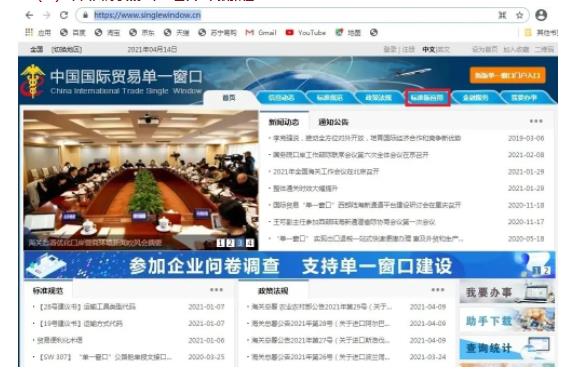This screenshot has height=374, width=584.
Task: Open 海关总署公告2021年第27号 policy item
Action: 321,340
